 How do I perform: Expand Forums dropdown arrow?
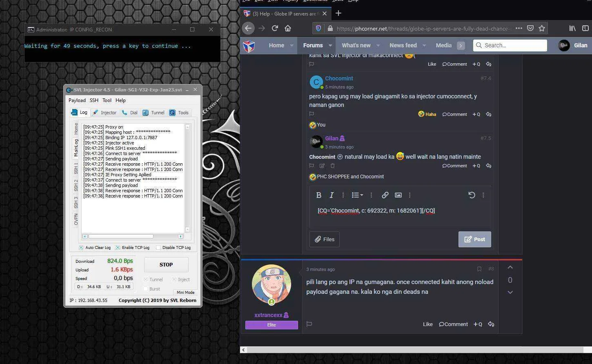pos(330,46)
